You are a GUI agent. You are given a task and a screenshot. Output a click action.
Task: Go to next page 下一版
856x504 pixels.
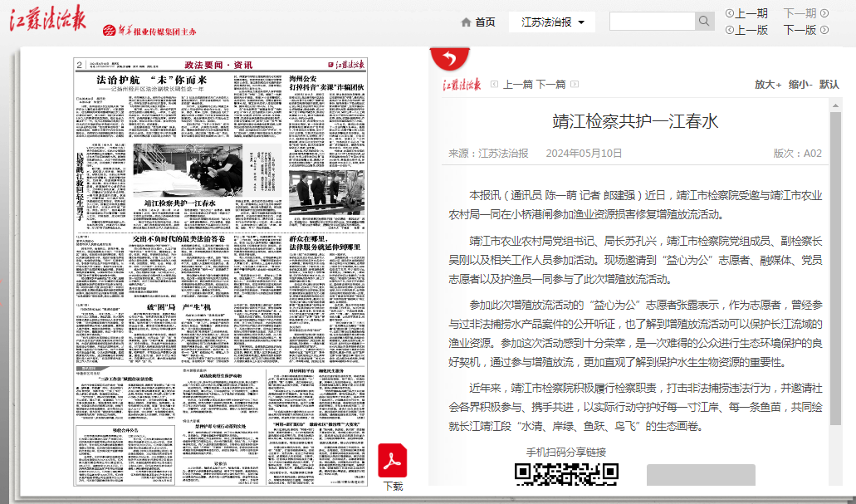800,30
